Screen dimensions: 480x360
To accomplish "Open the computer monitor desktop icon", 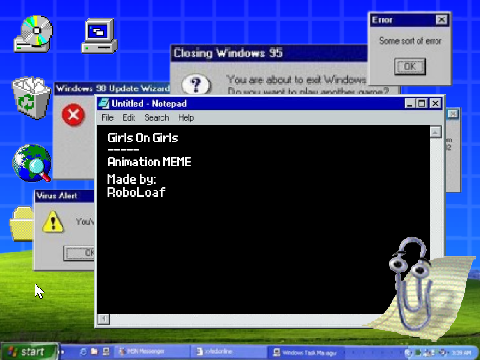I will pyautogui.click(x=99, y=36).
